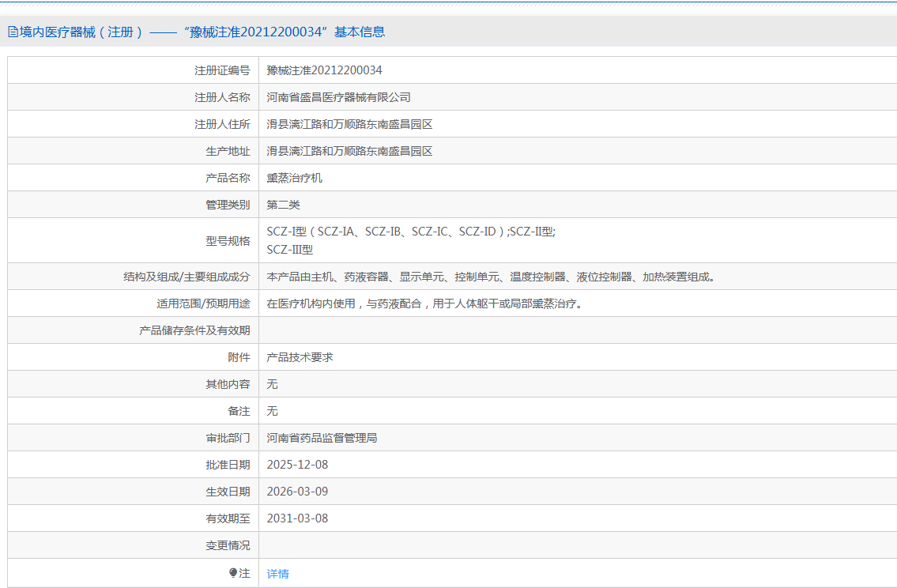Click the 变更情况 label
This screenshot has height=588, width=897.
point(228,545)
